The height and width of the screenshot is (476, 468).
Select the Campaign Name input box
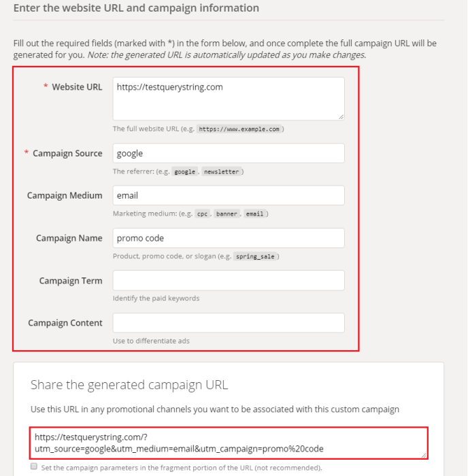(228, 238)
